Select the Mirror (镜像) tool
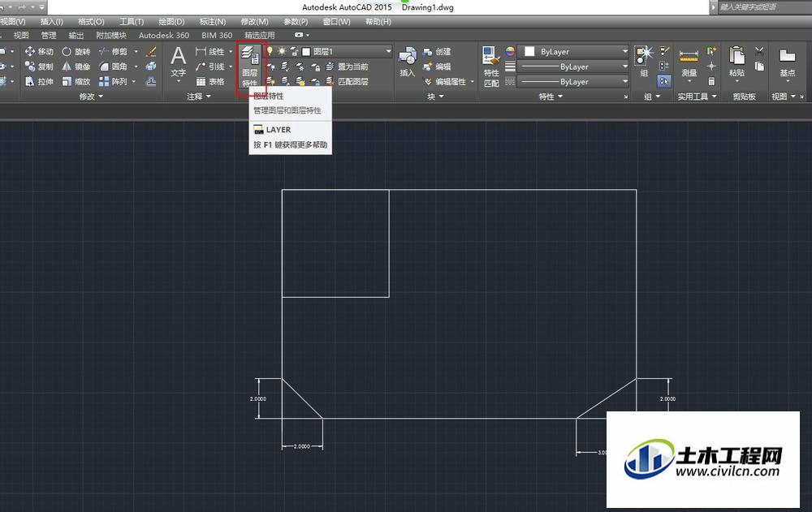 coord(76,67)
